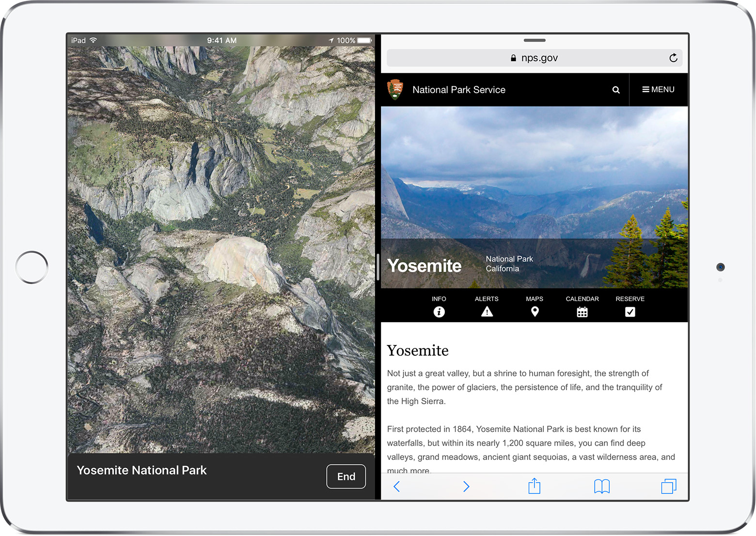Image resolution: width=756 pixels, height=536 pixels.
Task: Tap the paragraph starting 'Not just a great valley'
Action: (524, 387)
